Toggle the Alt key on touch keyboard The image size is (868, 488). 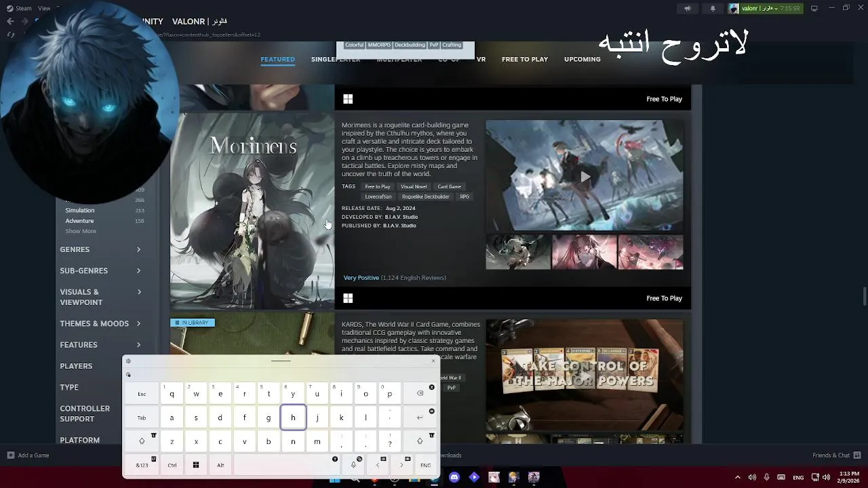click(220, 465)
